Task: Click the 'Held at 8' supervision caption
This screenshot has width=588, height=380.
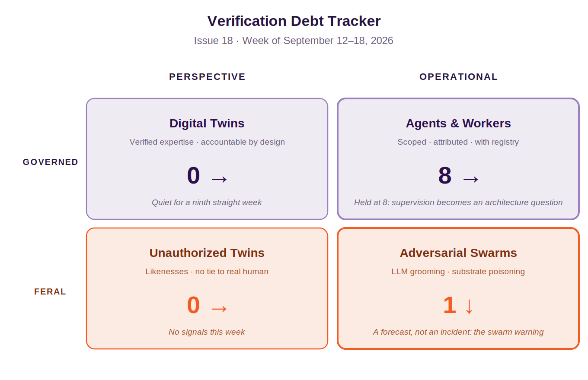Action: click(x=458, y=202)
